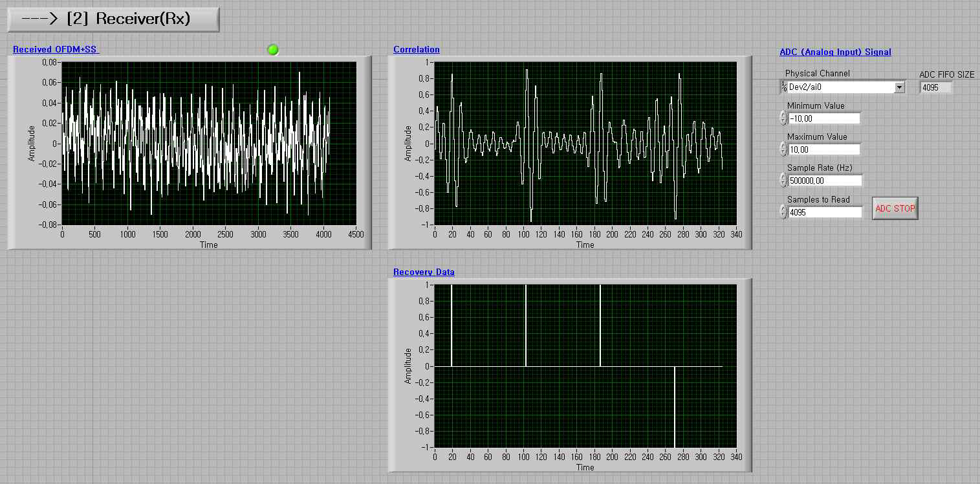
Task: Click the 4500 x-axis value on OFDM graph
Action: (x=356, y=234)
